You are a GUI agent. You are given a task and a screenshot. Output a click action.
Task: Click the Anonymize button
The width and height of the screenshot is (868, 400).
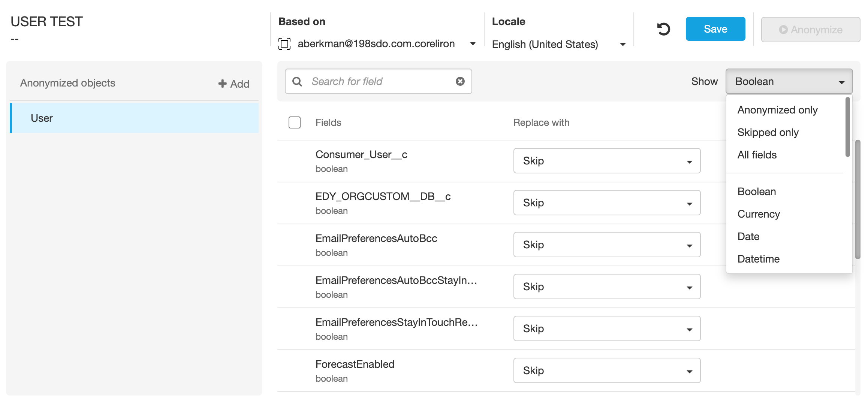pos(810,30)
